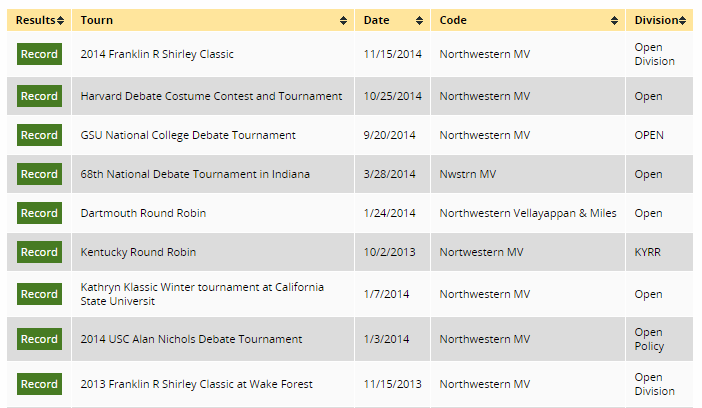The width and height of the screenshot is (702, 408).
Task: Click Record for Kentucky Round Robin
Action: 39,252
